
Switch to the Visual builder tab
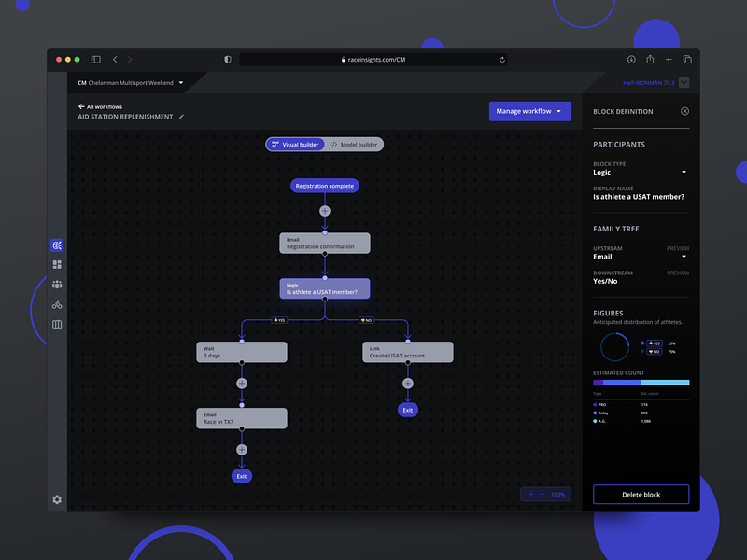click(x=295, y=144)
